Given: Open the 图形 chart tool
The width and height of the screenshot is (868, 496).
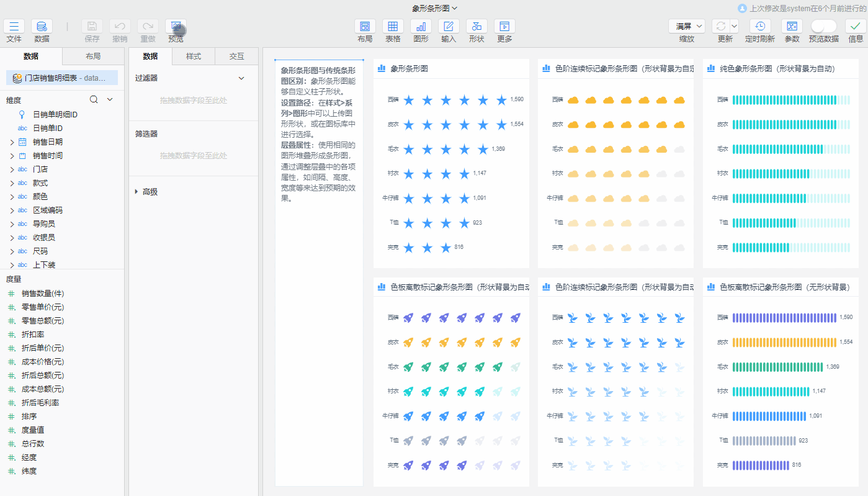Looking at the screenshot, I should [x=421, y=27].
